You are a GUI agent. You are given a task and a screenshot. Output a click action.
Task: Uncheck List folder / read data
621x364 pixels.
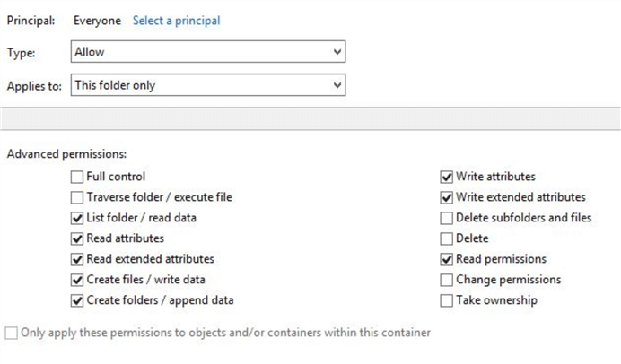76,218
